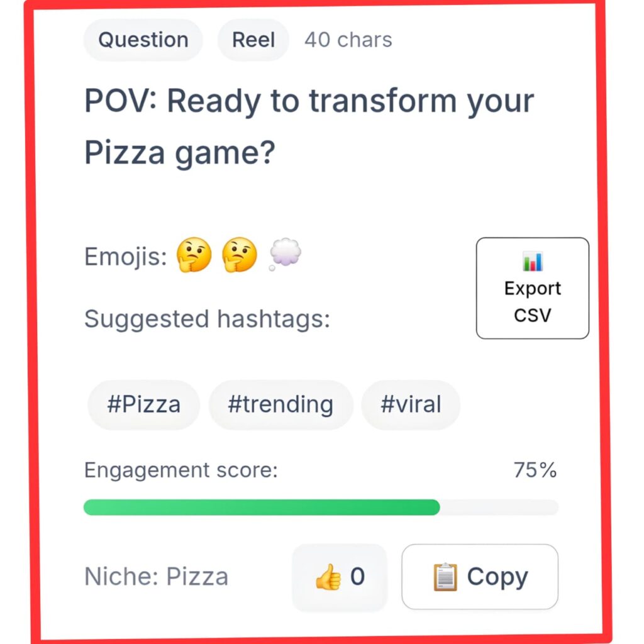Screen dimensions: 644x644
Task: Click the Niche: Pizza label
Action: point(156,576)
